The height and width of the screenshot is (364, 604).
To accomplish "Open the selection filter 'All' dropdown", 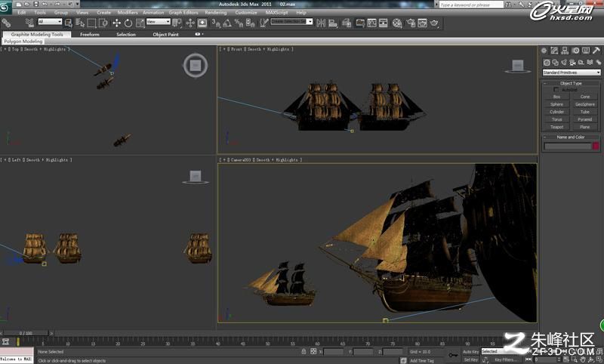I will (x=50, y=22).
